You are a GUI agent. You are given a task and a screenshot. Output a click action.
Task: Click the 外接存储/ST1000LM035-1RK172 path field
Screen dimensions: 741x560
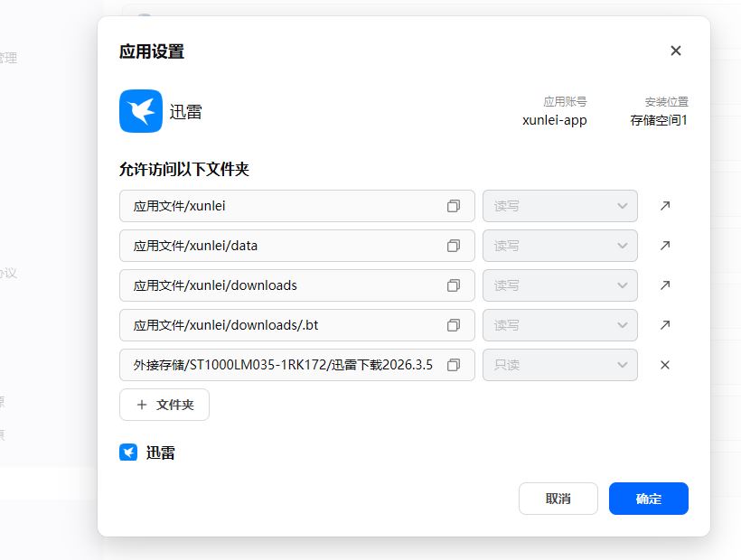click(296, 365)
